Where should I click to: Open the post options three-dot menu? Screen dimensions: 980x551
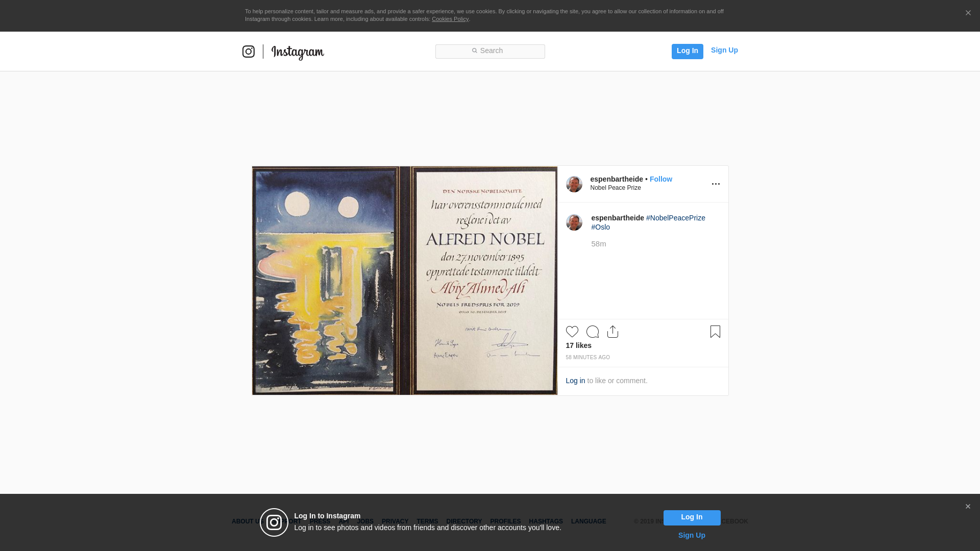click(716, 184)
